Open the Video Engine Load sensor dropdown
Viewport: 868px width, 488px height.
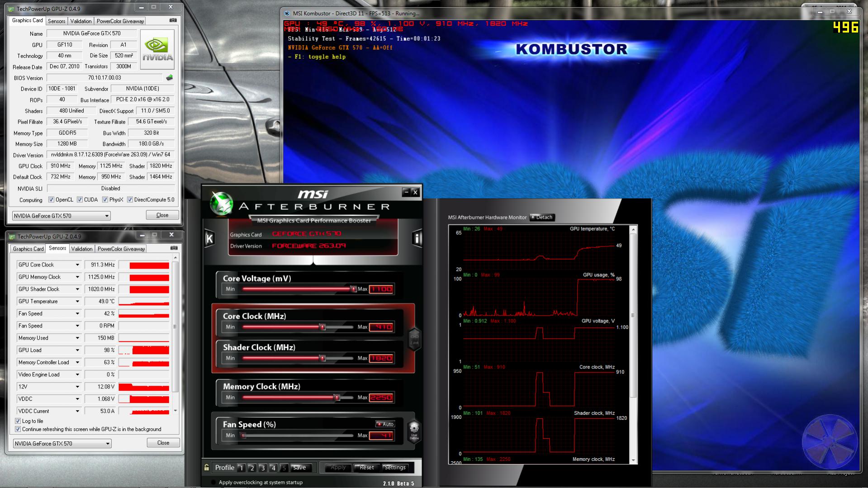tap(77, 375)
